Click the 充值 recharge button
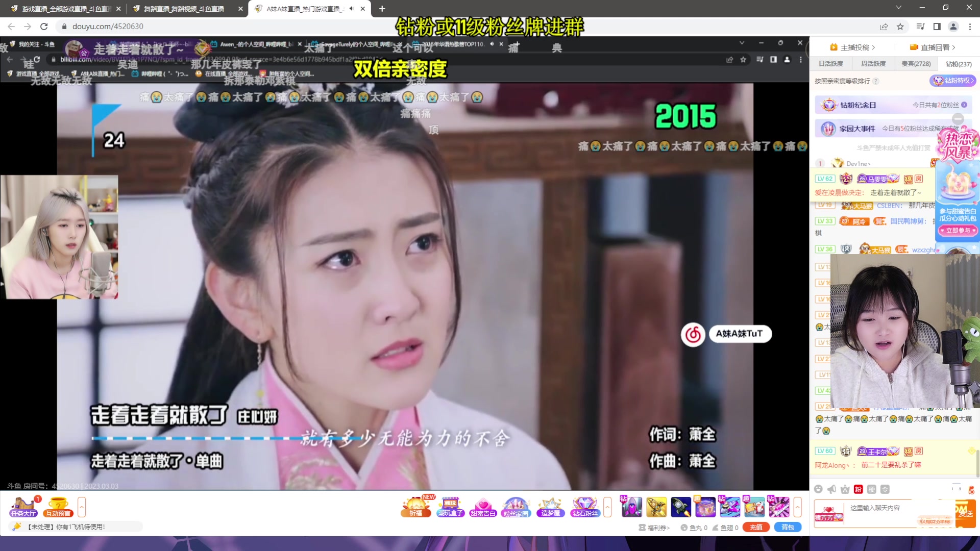The height and width of the screenshot is (551, 980). (x=756, y=528)
